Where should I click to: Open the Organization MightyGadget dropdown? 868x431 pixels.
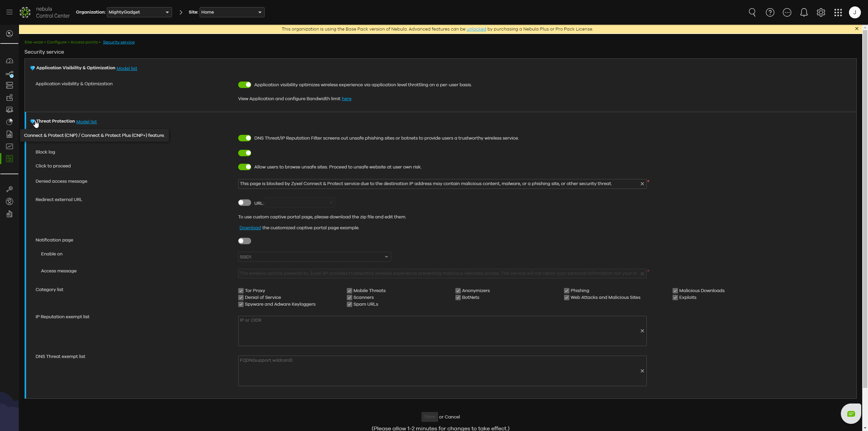139,12
